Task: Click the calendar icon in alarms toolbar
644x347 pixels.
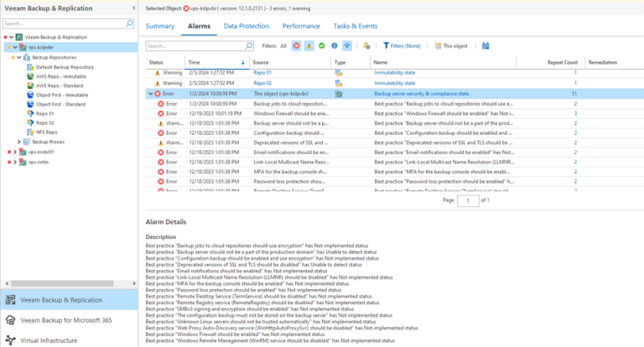Action: pos(486,46)
